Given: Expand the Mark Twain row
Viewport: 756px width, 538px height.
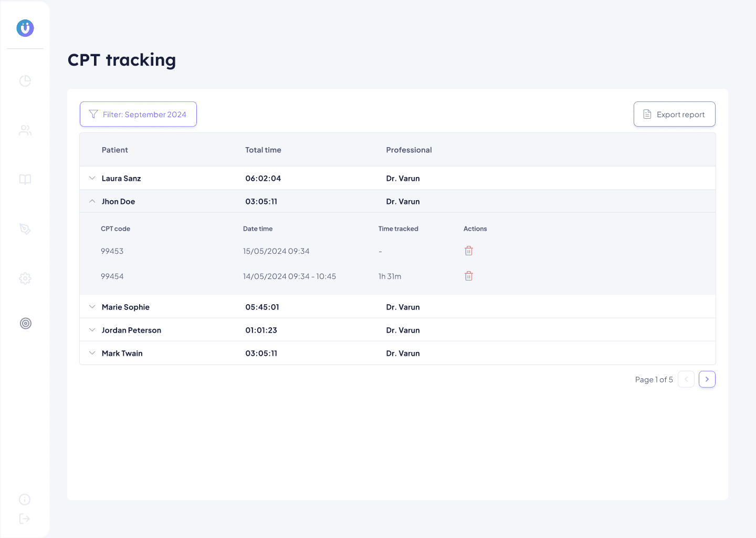Looking at the screenshot, I should [92, 354].
